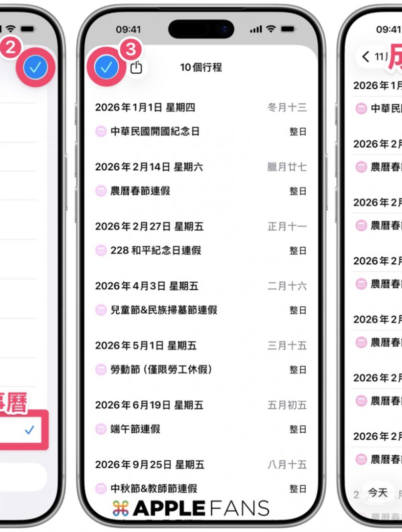Select the 2026年2月14日 星期六 date header
402x532 pixels.
click(149, 167)
